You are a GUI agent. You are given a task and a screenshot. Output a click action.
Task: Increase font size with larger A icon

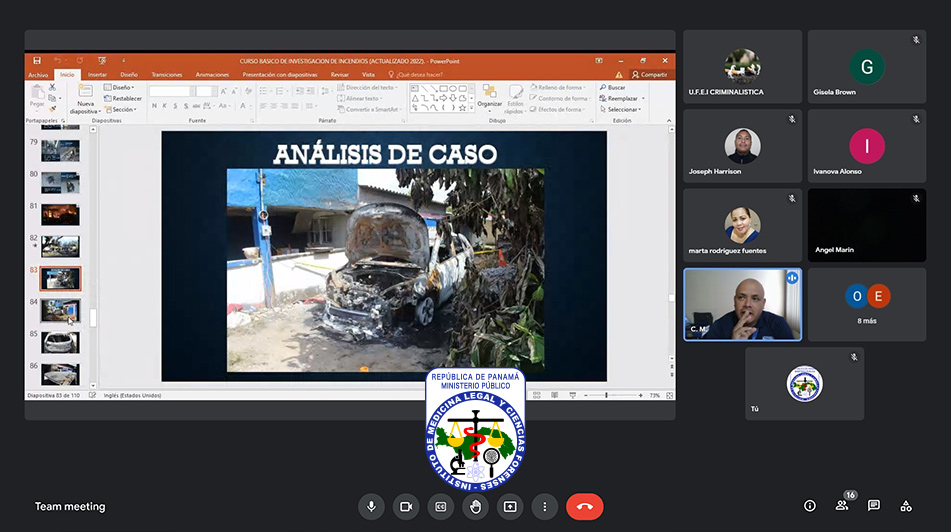point(223,91)
